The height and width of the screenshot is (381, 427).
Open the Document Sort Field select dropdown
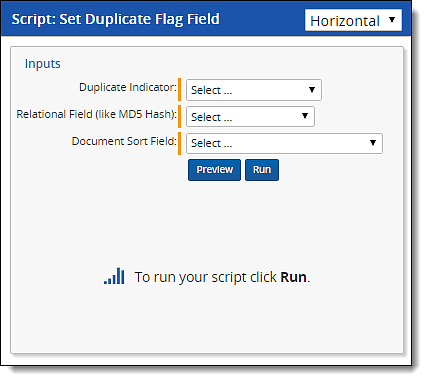pyautogui.click(x=284, y=143)
